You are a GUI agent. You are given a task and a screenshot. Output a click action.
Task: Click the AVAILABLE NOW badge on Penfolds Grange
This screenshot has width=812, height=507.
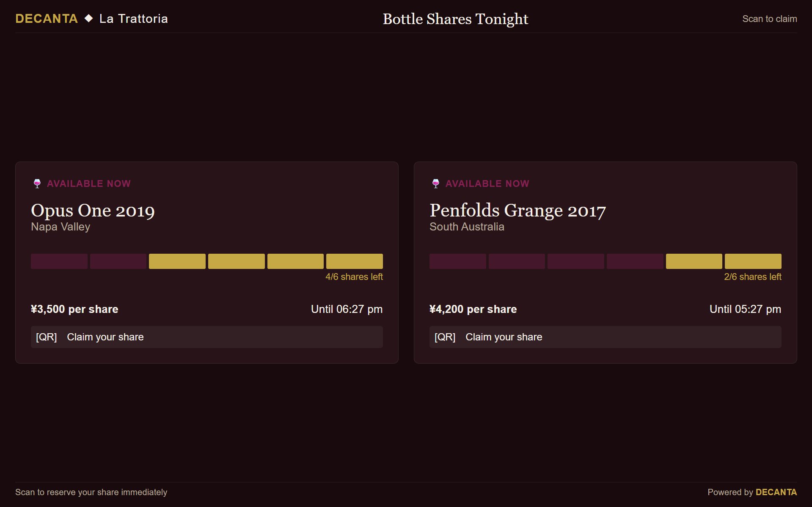[x=487, y=183]
